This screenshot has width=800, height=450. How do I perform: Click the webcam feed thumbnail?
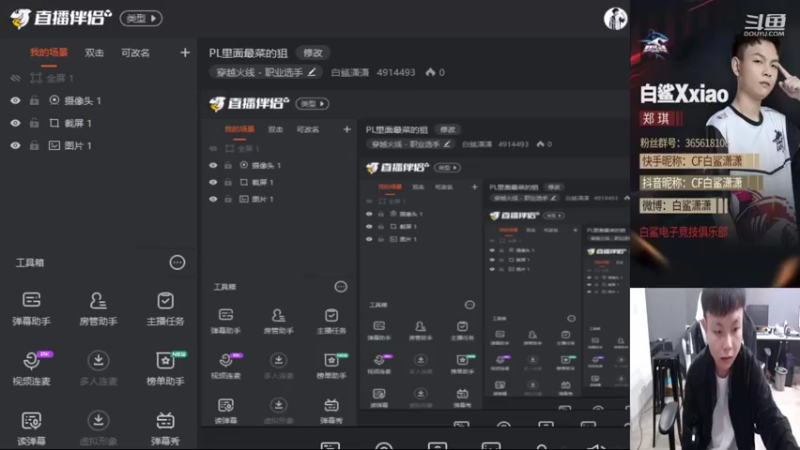[715, 369]
